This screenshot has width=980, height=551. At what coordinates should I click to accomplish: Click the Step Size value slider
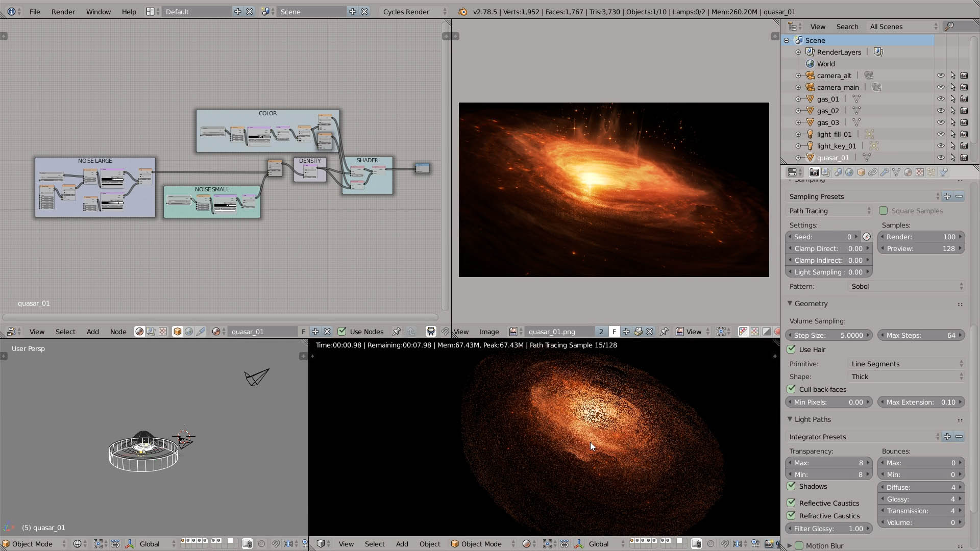[829, 335]
